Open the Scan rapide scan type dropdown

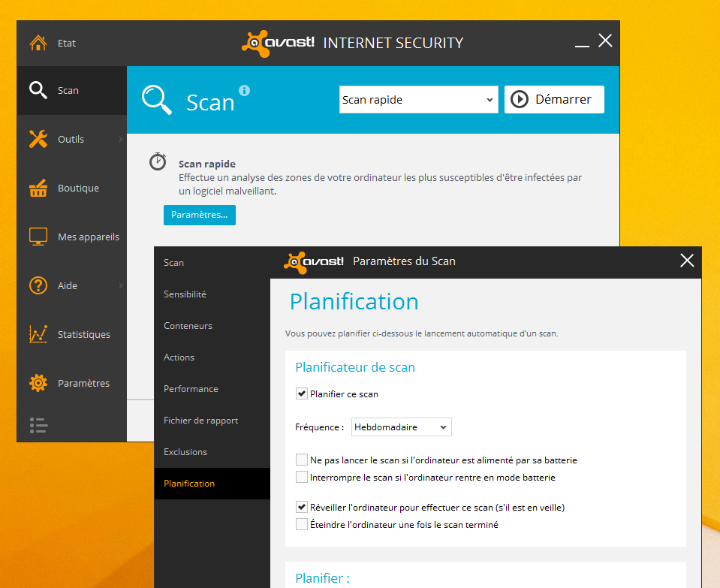tap(418, 99)
